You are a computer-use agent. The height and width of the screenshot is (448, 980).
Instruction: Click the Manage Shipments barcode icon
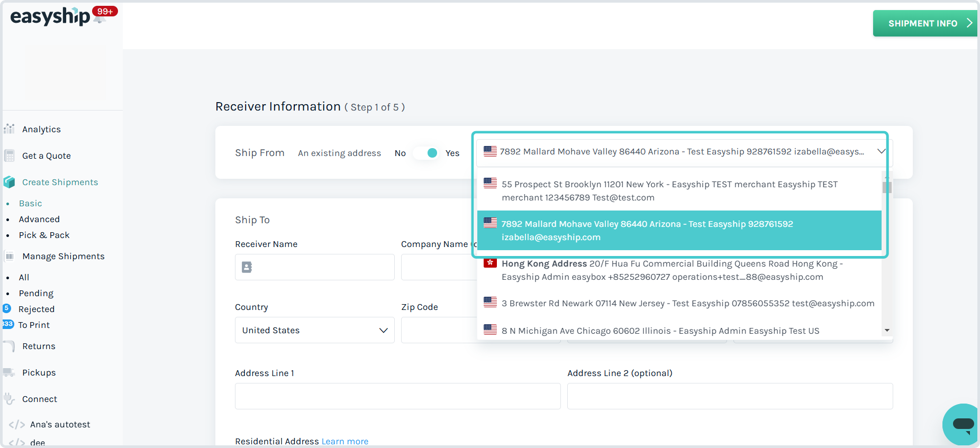point(9,256)
